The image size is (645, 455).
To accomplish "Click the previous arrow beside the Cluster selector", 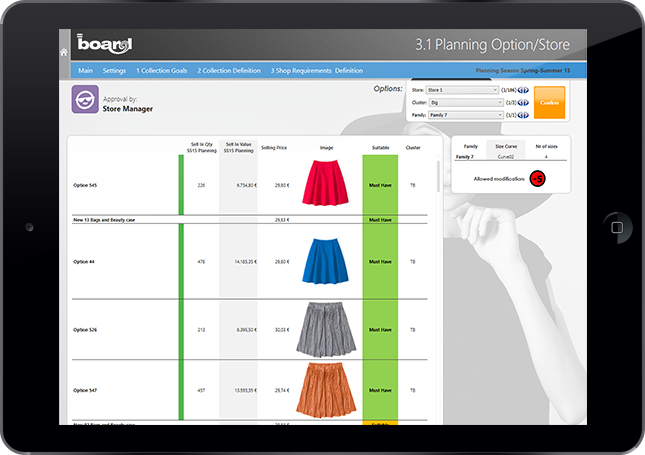I will coord(521,102).
